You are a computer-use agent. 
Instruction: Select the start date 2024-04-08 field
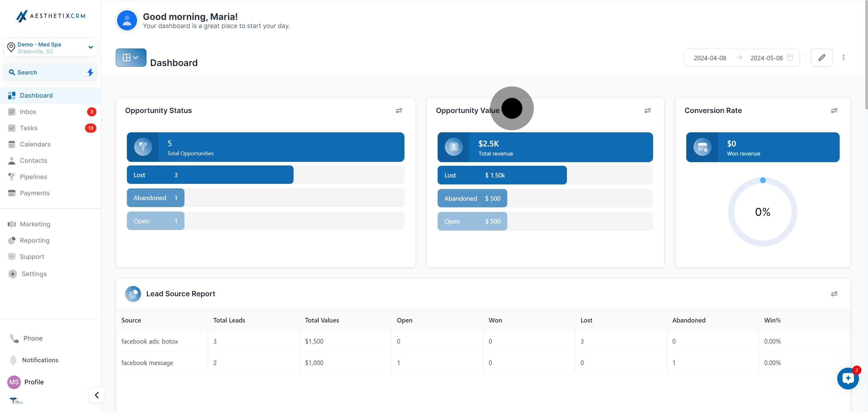(710, 58)
